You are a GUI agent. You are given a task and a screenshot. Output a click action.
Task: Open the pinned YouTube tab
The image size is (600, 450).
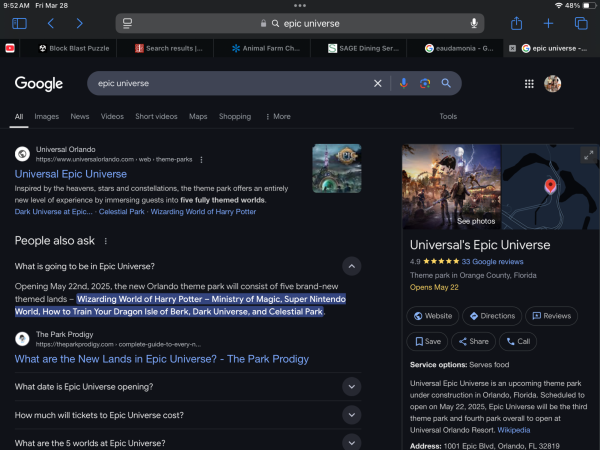[x=10, y=48]
